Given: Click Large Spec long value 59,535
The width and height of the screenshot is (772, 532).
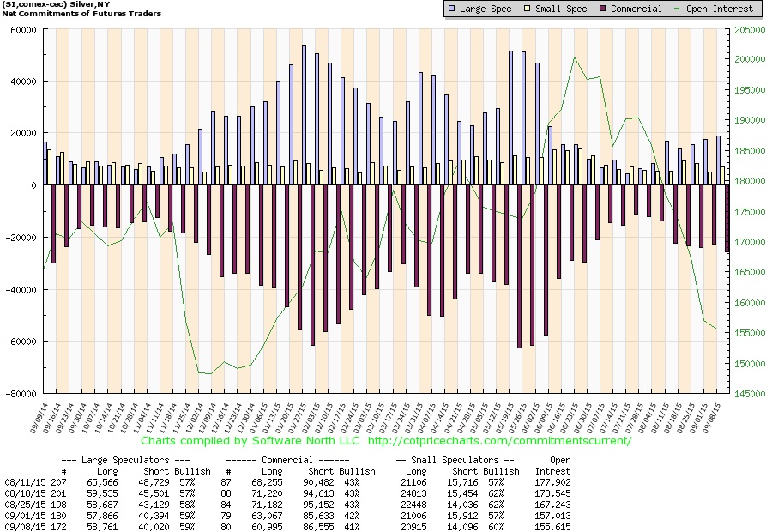Looking at the screenshot, I should point(102,493).
